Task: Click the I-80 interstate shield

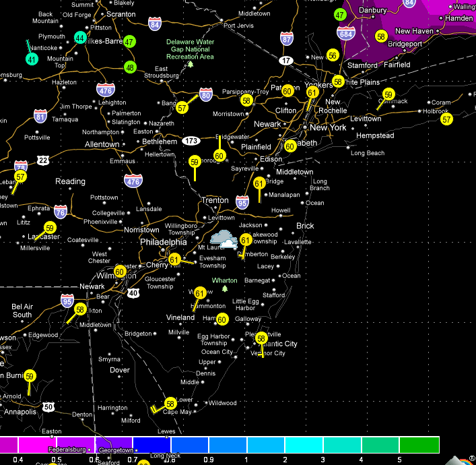Action: pyautogui.click(x=206, y=96)
